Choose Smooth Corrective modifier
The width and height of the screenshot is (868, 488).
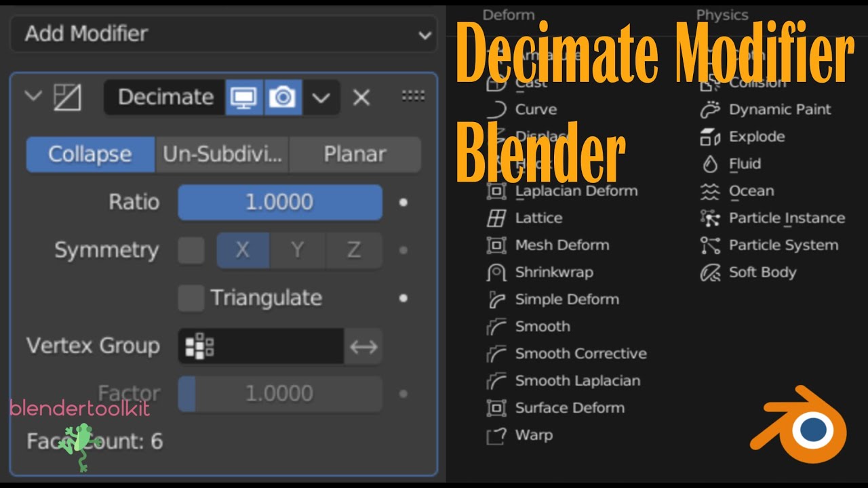pyautogui.click(x=581, y=354)
